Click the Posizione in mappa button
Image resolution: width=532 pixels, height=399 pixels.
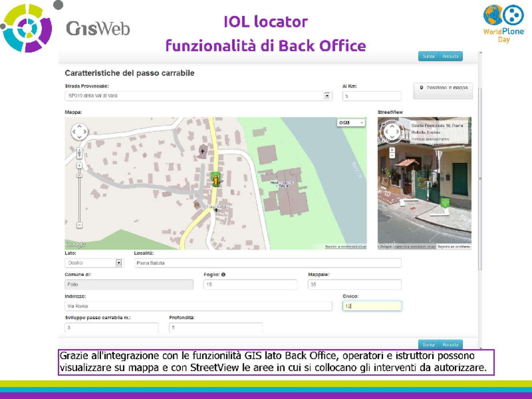point(443,88)
